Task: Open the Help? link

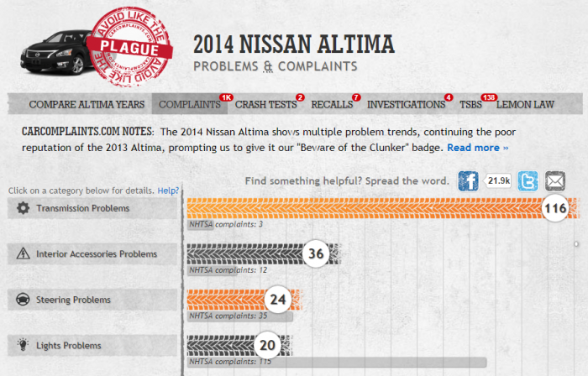Action: pyautogui.click(x=168, y=191)
